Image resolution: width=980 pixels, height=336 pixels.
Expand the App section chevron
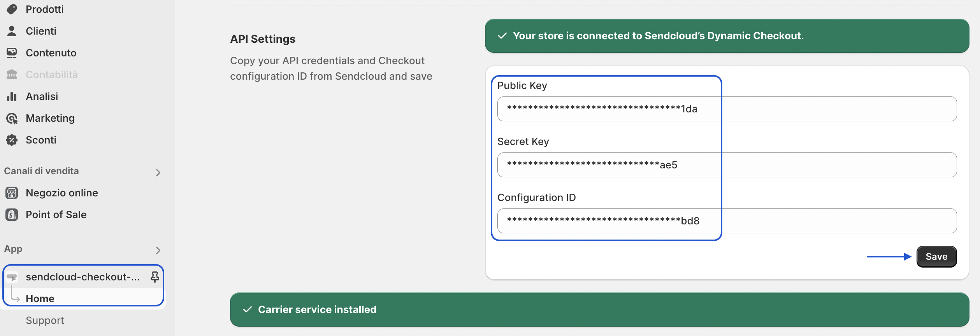point(158,250)
